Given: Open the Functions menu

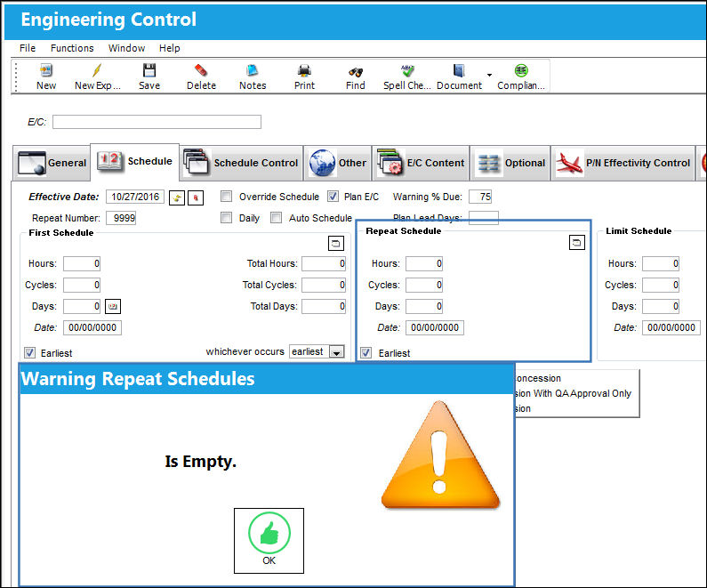Looking at the screenshot, I should (72, 48).
